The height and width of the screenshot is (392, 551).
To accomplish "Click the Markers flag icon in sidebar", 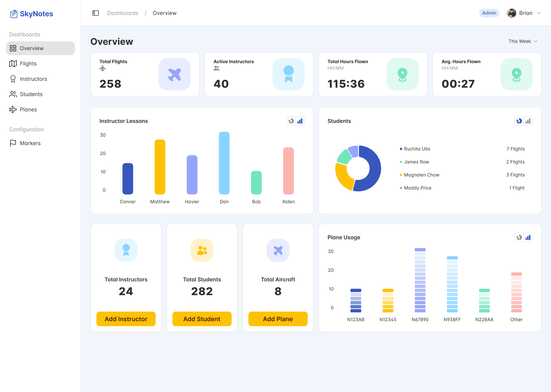I will pyautogui.click(x=13, y=143).
